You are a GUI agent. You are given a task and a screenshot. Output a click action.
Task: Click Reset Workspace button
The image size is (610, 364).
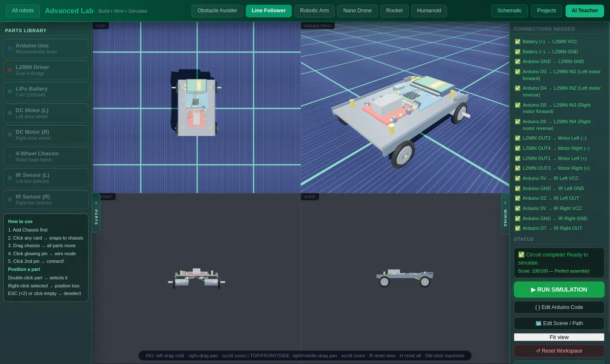pyautogui.click(x=559, y=351)
